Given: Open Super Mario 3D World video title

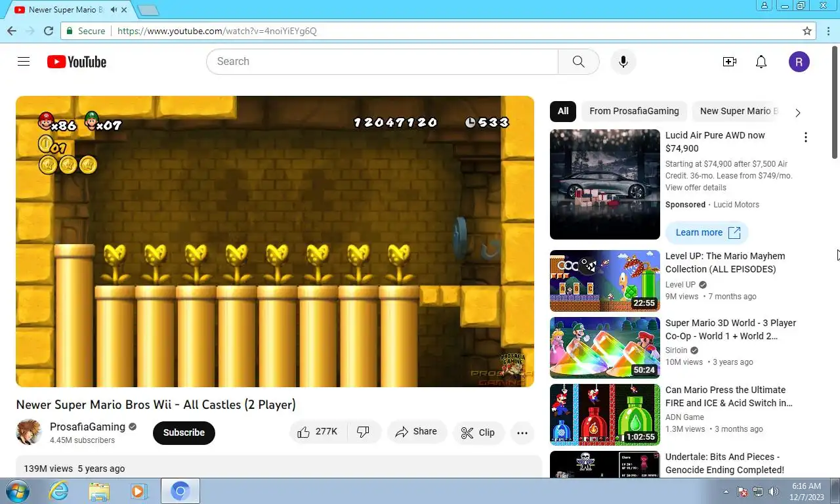Looking at the screenshot, I should pyautogui.click(x=730, y=329).
